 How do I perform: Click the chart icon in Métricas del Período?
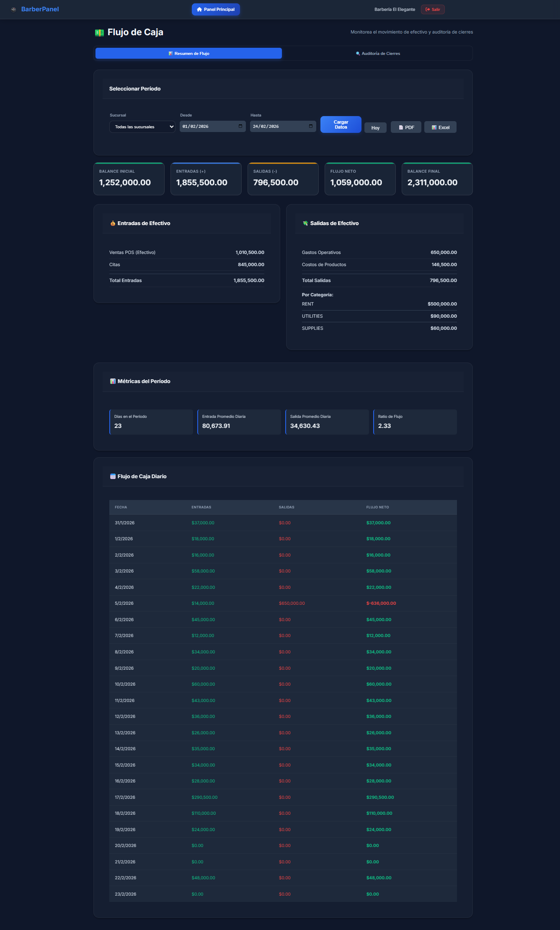pyautogui.click(x=113, y=381)
